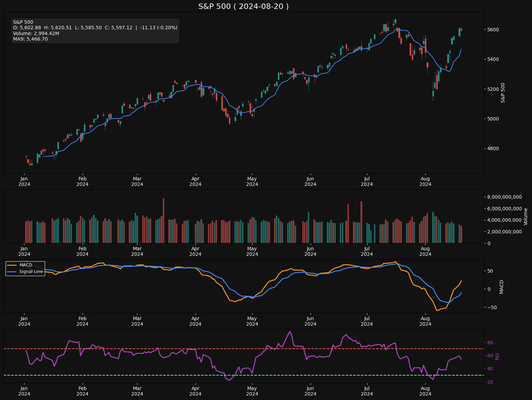Click the rotated Volume axis title
Viewport: 532px width, 400px height.
click(525, 217)
